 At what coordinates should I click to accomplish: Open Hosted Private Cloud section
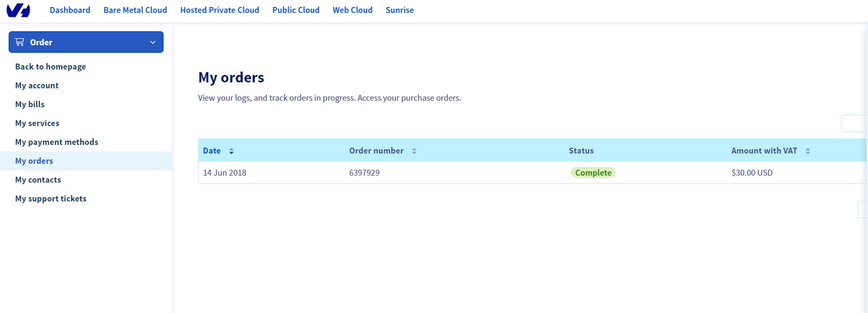[x=220, y=10]
